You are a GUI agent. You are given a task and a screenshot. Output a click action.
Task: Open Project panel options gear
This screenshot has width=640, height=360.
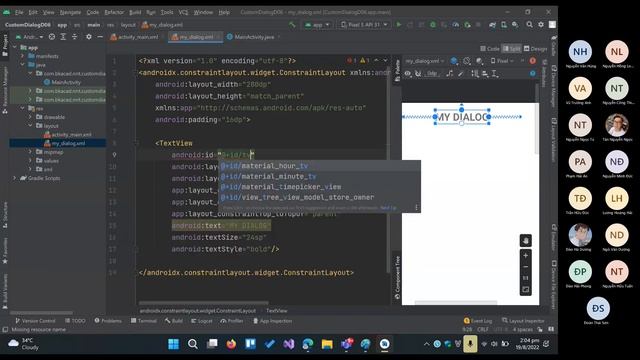[x=89, y=37]
